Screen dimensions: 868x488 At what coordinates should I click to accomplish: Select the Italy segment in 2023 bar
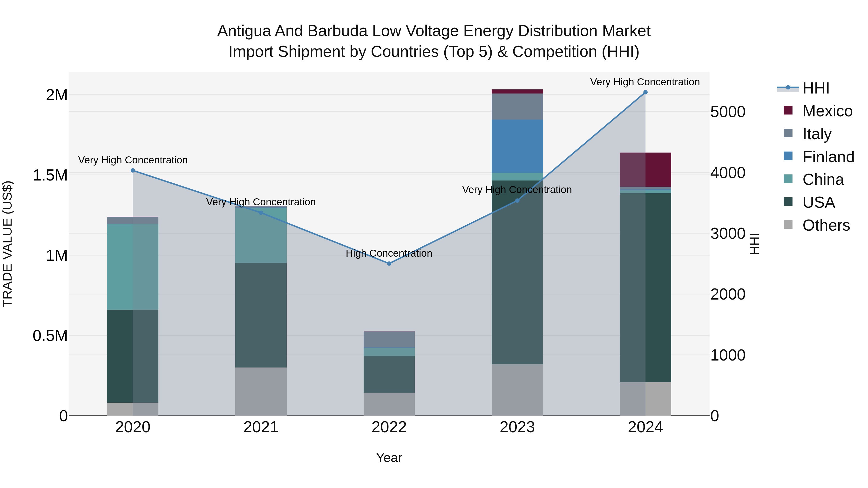pyautogui.click(x=517, y=107)
